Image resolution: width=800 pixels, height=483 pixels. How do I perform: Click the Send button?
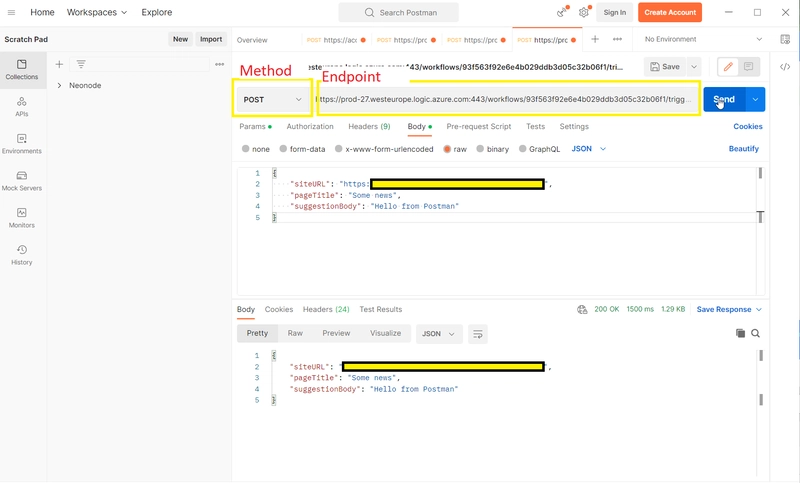[724, 99]
